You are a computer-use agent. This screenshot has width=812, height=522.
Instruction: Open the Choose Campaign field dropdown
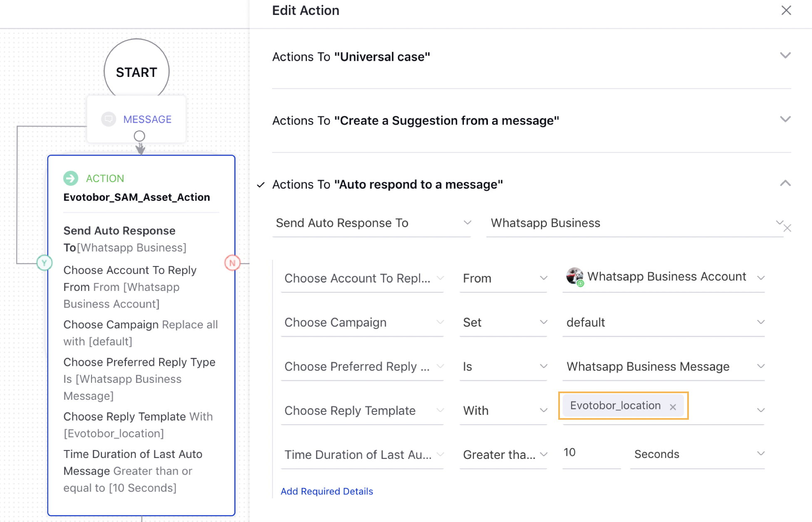[x=362, y=323]
